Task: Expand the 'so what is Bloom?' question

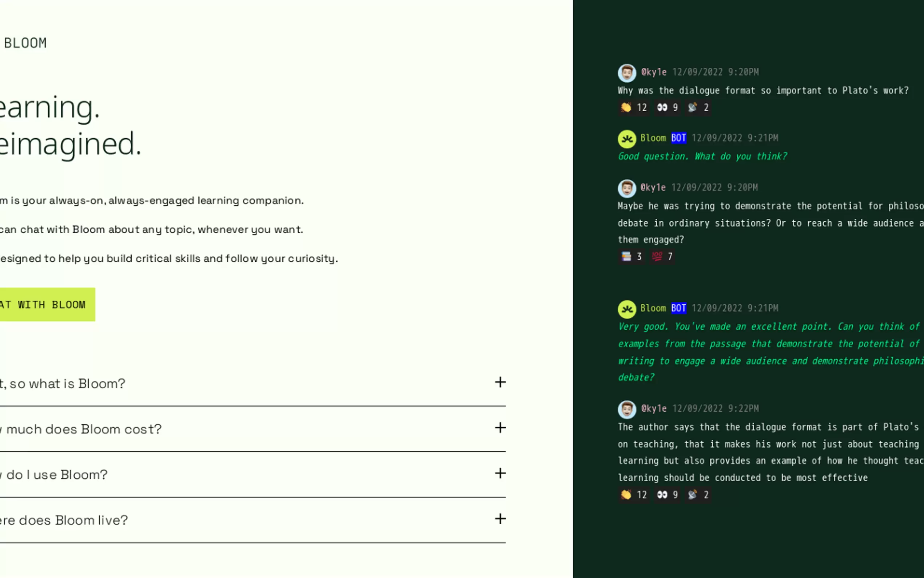Action: pos(500,382)
